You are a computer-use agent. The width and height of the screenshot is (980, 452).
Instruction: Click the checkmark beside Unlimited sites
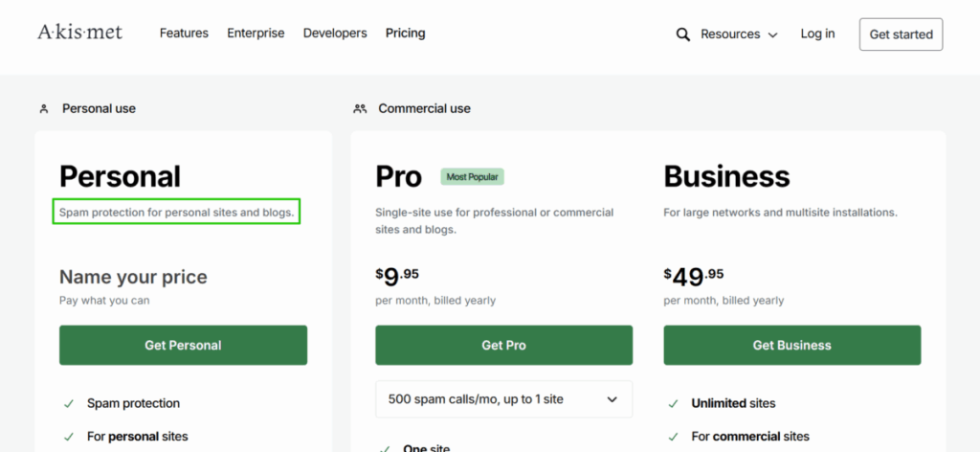[673, 404]
